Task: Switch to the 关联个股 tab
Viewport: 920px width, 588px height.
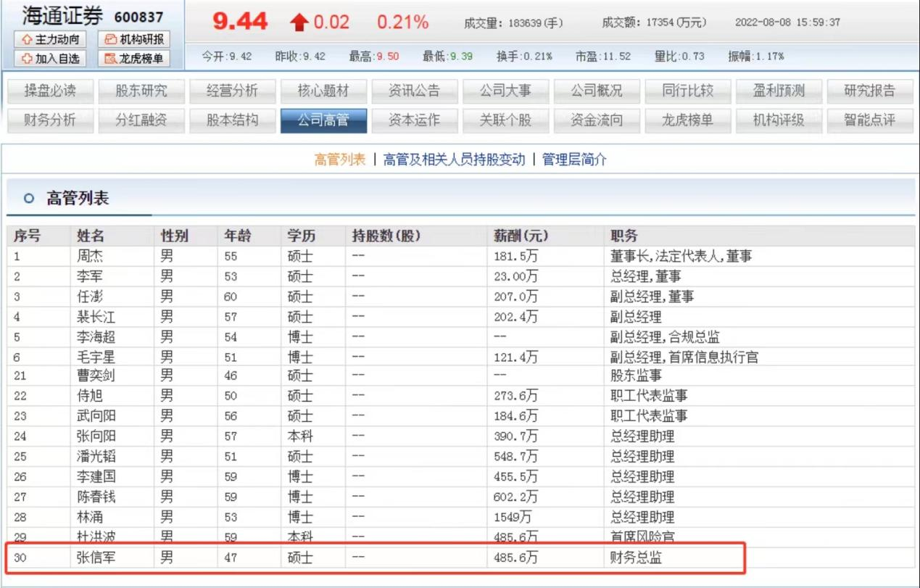Action: point(505,120)
